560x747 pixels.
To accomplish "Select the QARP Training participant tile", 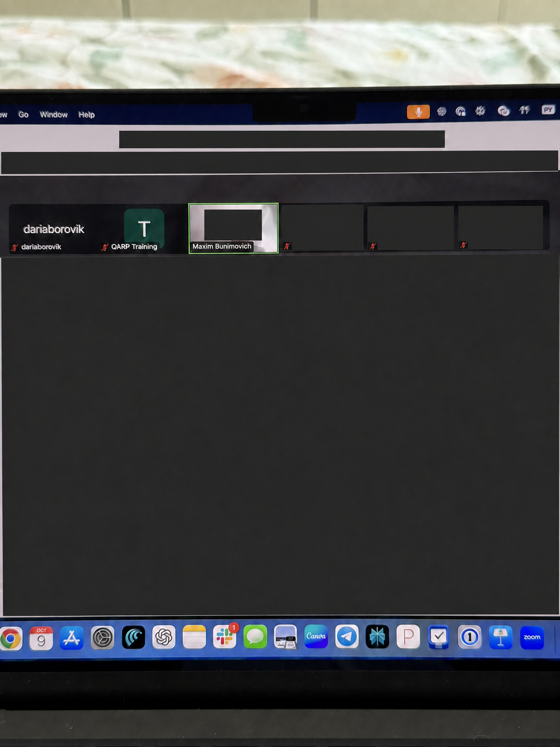I will 143,229.
